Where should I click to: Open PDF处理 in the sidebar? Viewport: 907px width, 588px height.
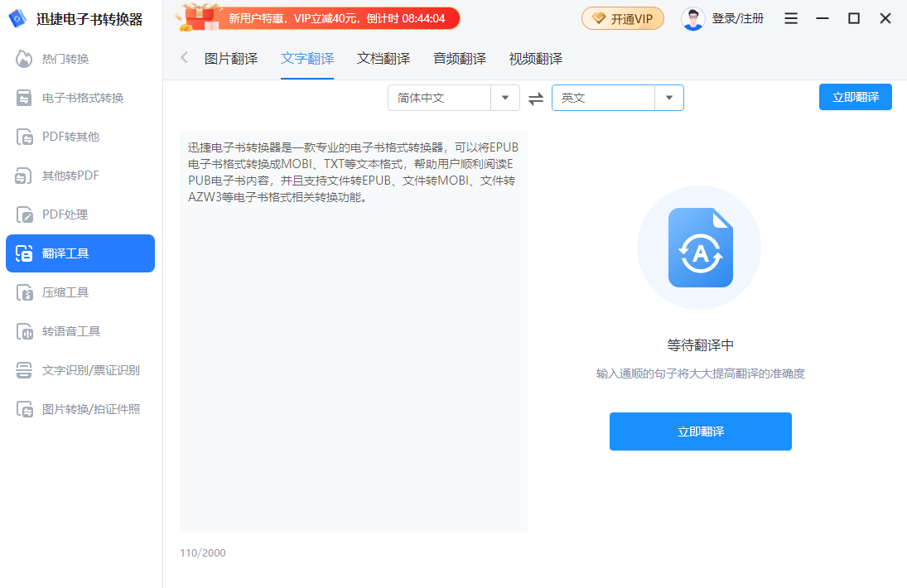point(80,214)
